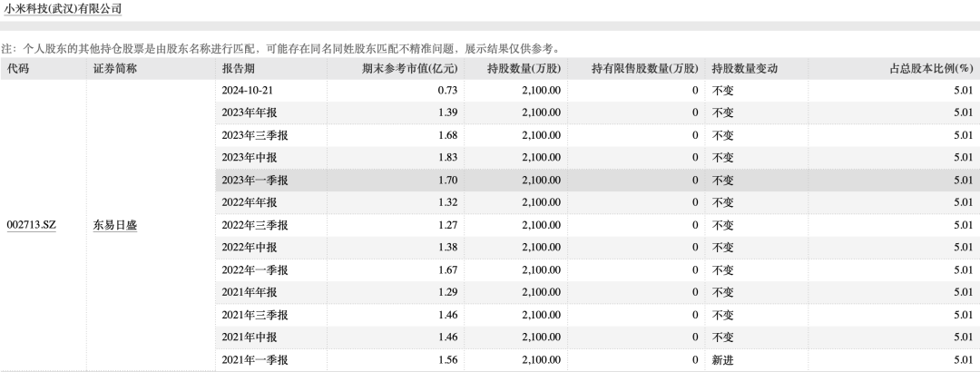Open the 小米科技(武汉)有限公司 company link
The width and height of the screenshot is (980, 372).
coord(63,9)
